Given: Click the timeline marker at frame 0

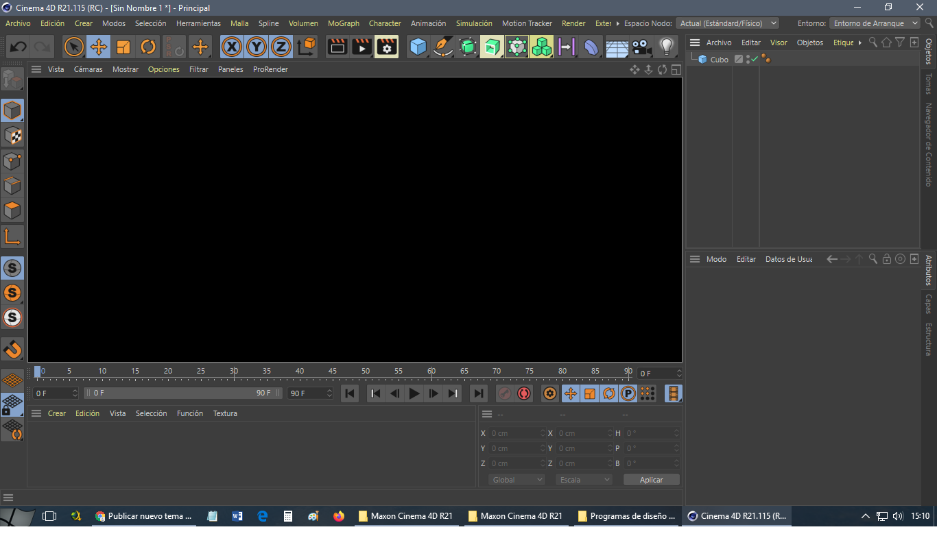Looking at the screenshot, I should [x=38, y=372].
